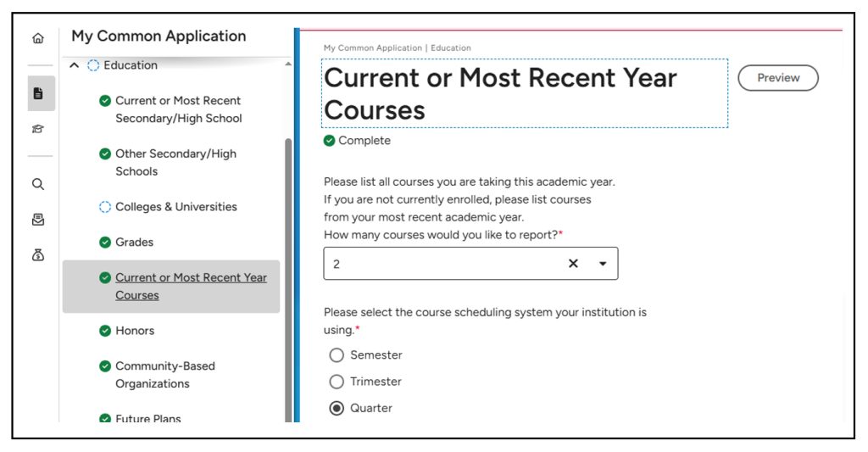Click the Preview button
Image resolution: width=868 pixels, height=452 pixels.
[x=778, y=78]
